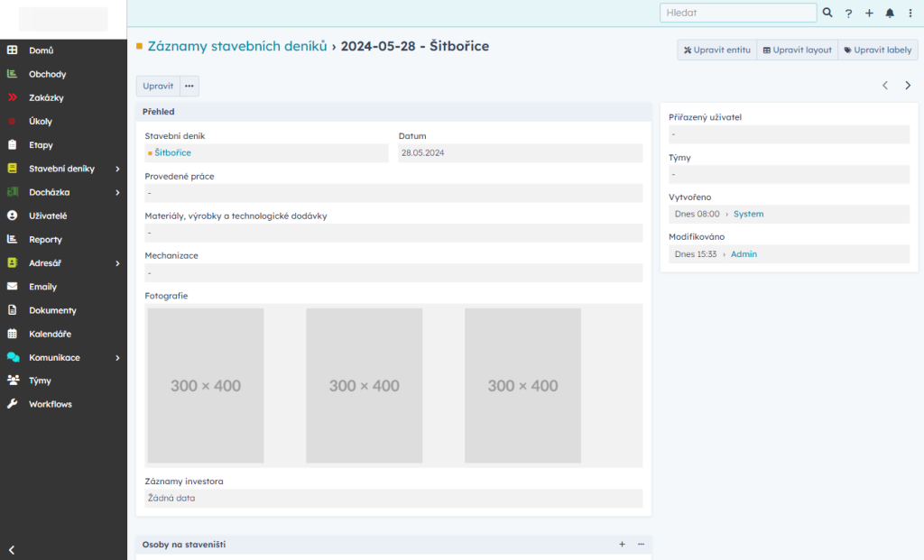Screen dimensions: 924x560
Task: Open the top-right three-dot menu
Action: click(x=910, y=13)
